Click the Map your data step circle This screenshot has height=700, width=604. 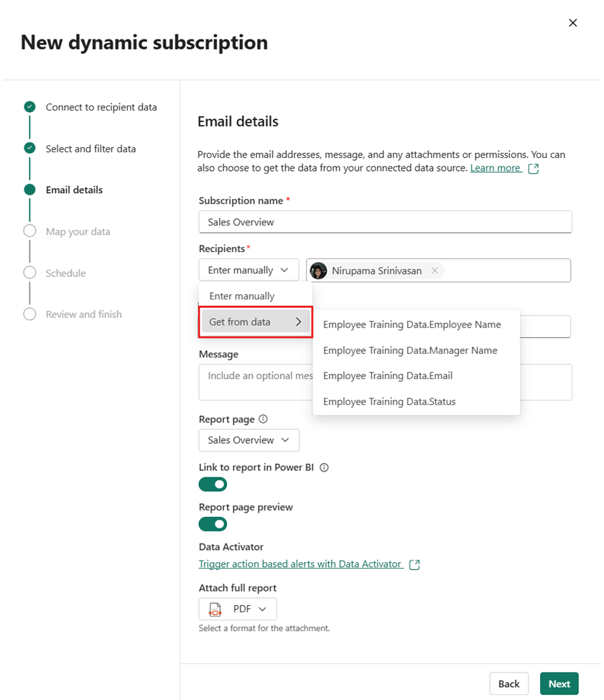pos(30,231)
